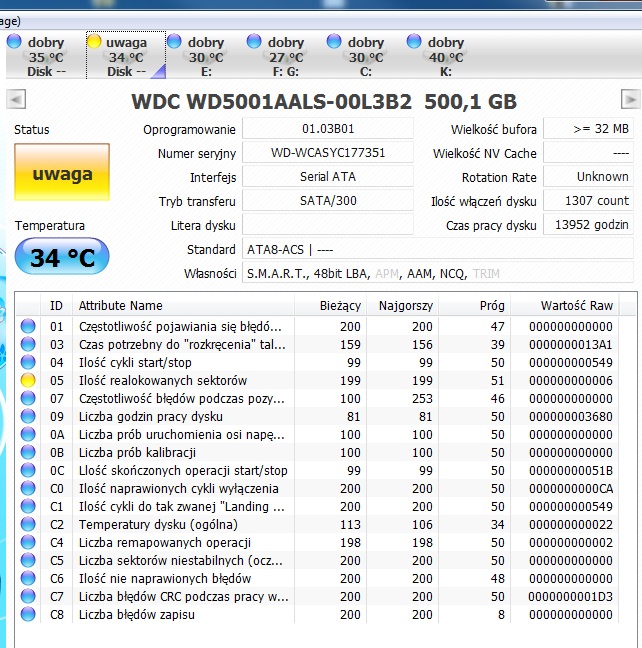This screenshot has height=648, width=642.
Task: Click raw value 0000000001D3
Action: point(570,596)
